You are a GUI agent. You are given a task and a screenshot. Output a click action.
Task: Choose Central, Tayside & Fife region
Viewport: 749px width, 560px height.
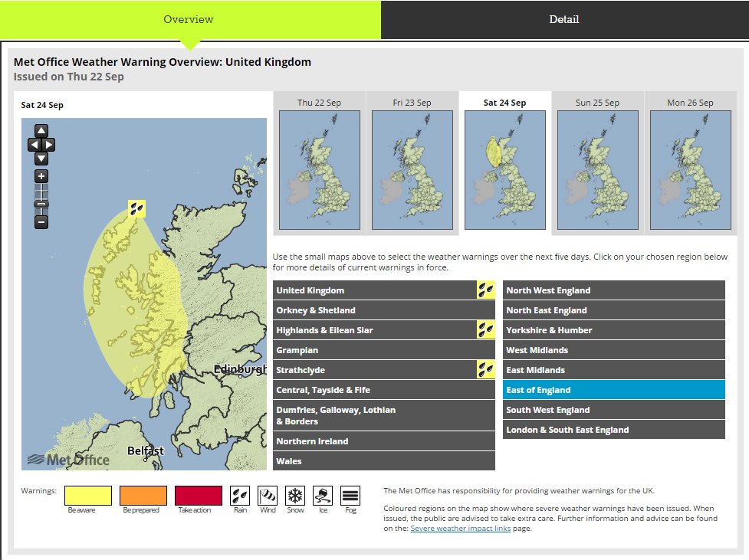coord(383,390)
